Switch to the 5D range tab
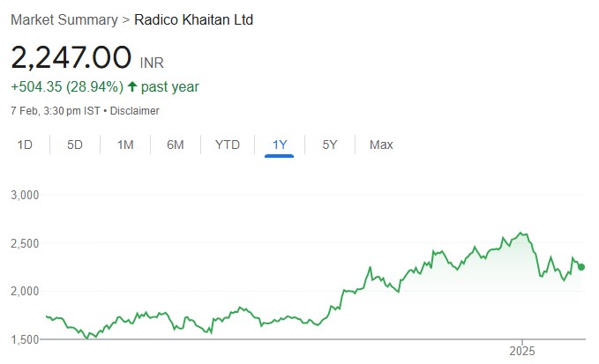The height and width of the screenshot is (364, 599). click(75, 145)
